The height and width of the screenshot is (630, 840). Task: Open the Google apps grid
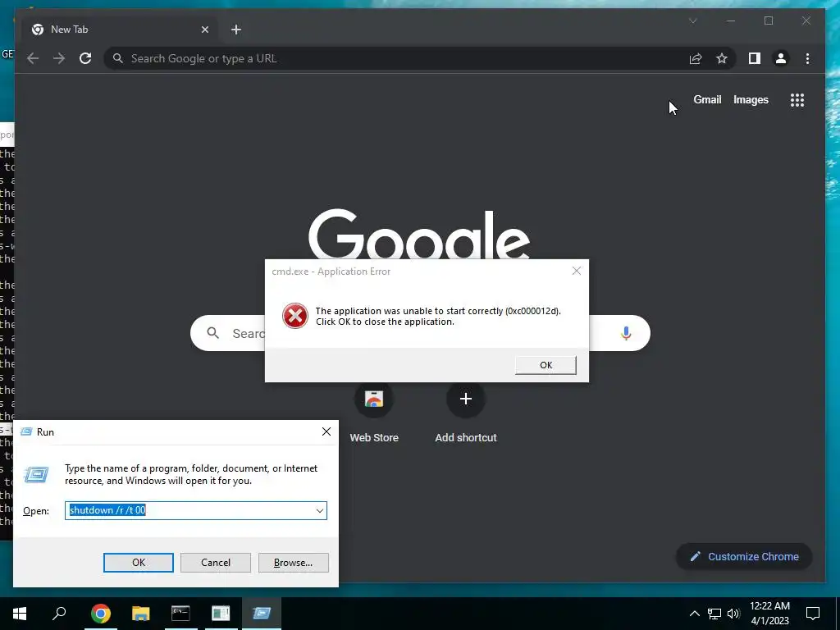797,100
